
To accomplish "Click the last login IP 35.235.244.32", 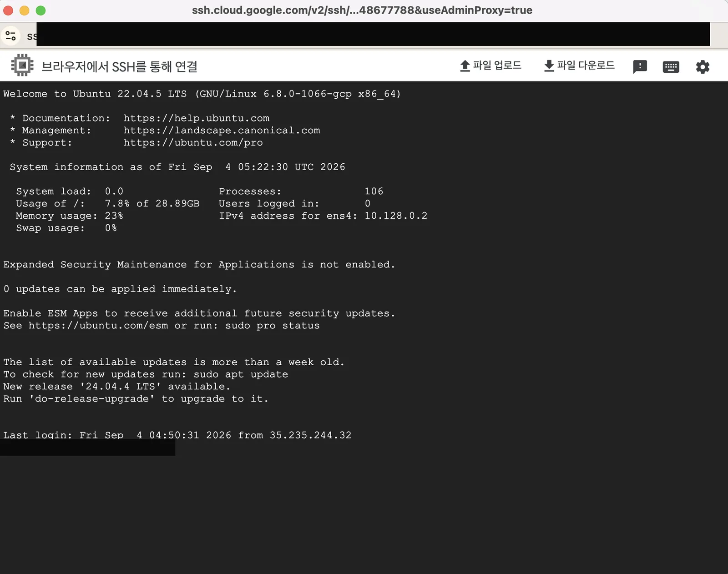I will (x=311, y=435).
